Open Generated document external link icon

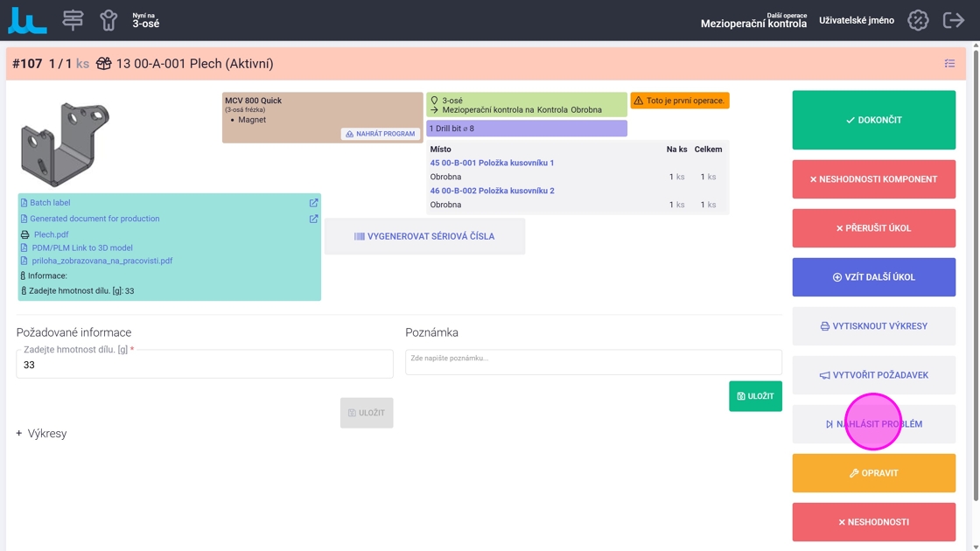click(x=314, y=219)
